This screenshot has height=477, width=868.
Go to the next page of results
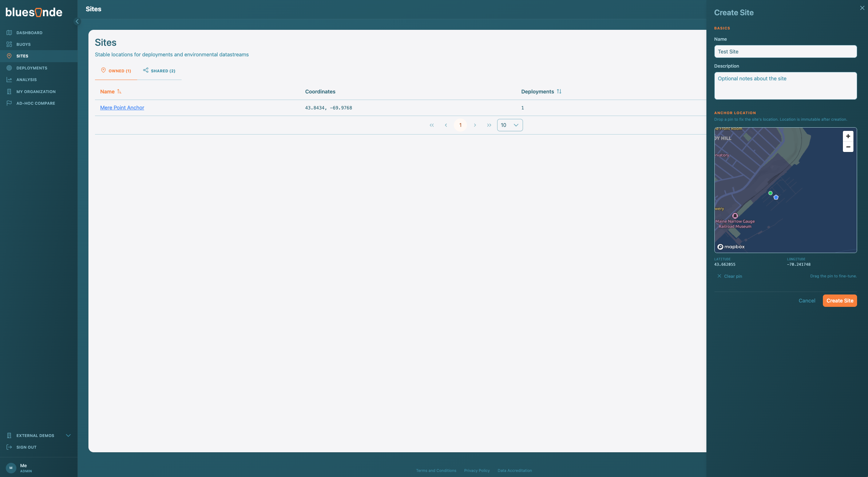point(475,125)
